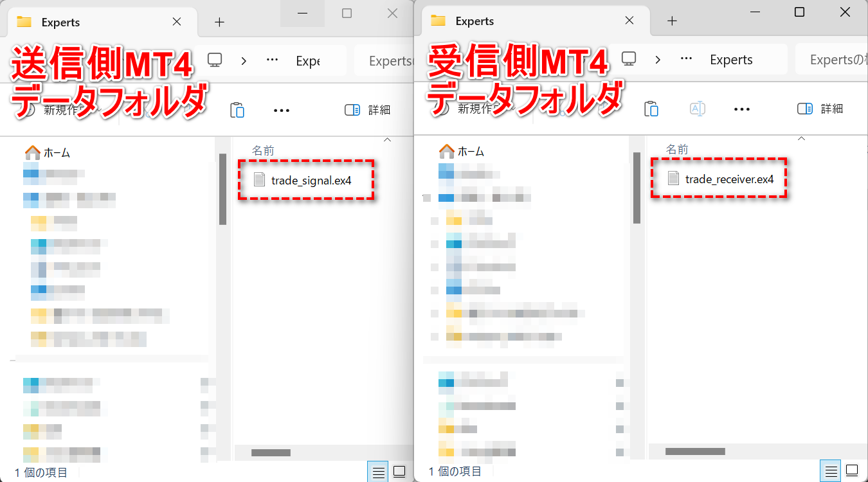The image size is (868, 482).
Task: Click search box in left window
Action: click(x=383, y=61)
